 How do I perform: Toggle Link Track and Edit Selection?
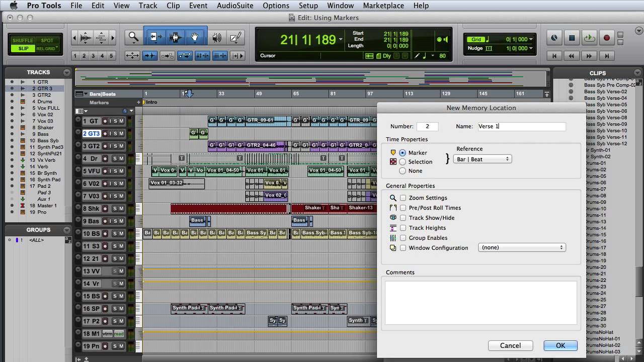pos(219,56)
